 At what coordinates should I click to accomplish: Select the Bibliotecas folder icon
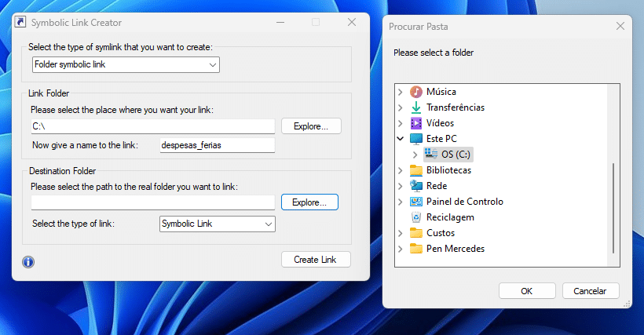tap(415, 170)
